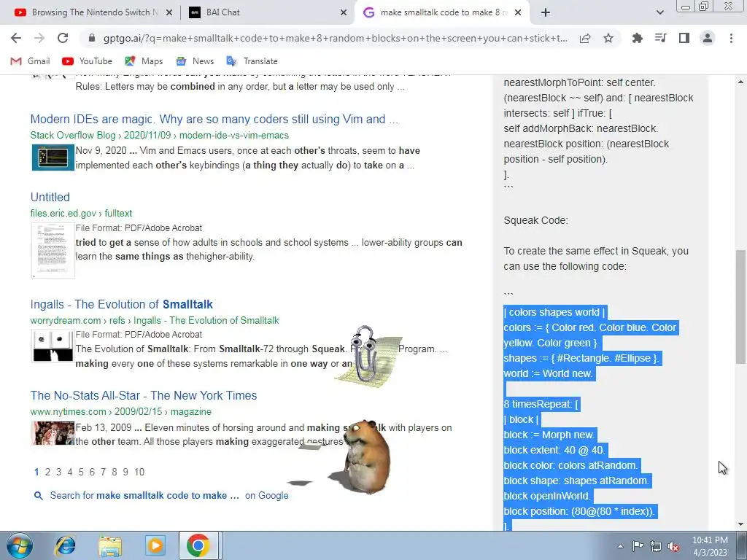
Task: Click the '8 timesRepeat: [' code line
Action: click(x=541, y=404)
